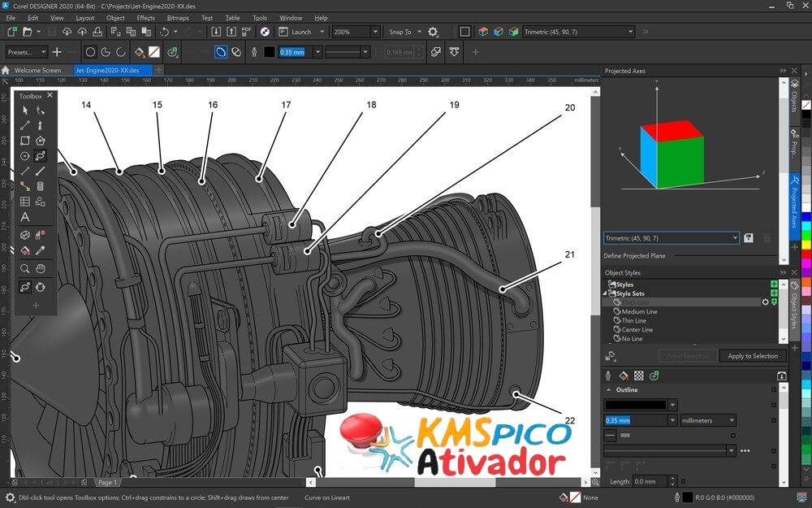Toggle the checkbox next to outline color
This screenshot has height=508, width=812.
click(774, 405)
